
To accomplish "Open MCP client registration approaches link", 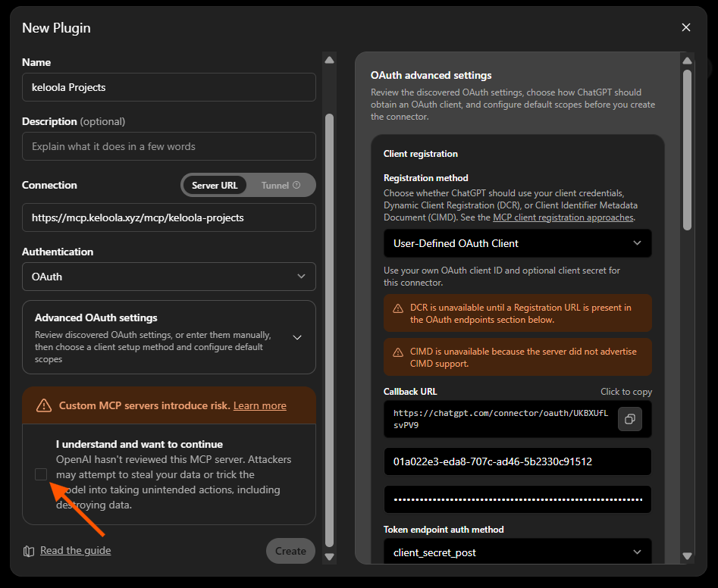I will click(x=563, y=217).
